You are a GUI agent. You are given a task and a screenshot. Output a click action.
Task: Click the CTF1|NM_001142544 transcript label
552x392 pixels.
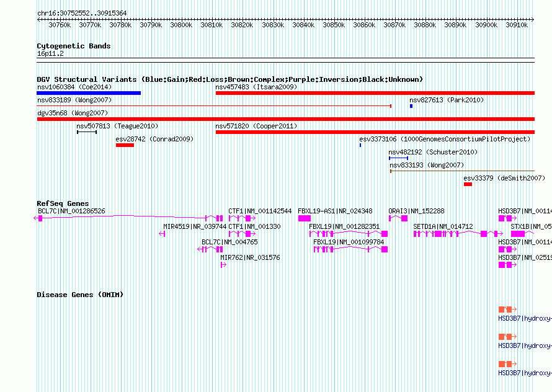pyautogui.click(x=260, y=211)
